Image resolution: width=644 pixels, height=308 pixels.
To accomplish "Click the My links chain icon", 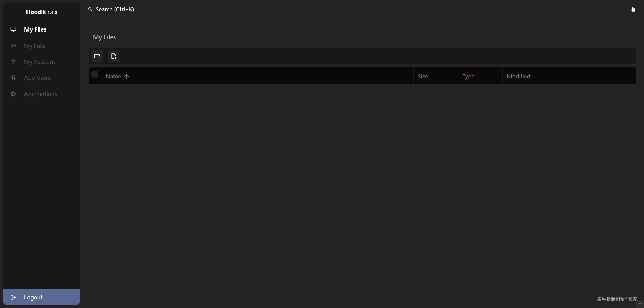I will 13,46.
